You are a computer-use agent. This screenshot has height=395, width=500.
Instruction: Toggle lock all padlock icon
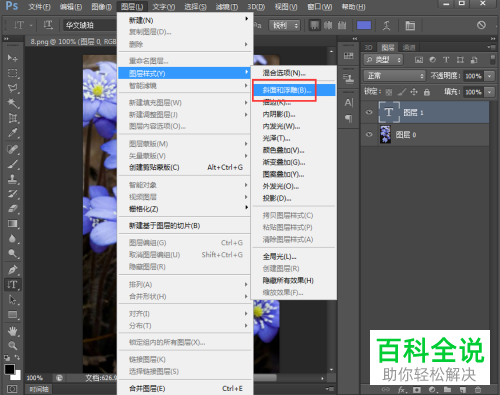[427, 92]
